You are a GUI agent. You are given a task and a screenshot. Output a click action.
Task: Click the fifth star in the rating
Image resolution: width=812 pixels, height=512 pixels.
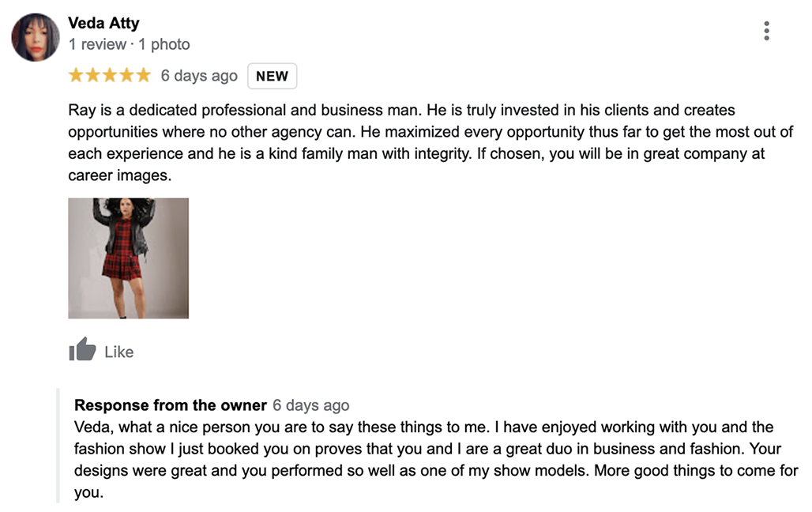(x=143, y=76)
